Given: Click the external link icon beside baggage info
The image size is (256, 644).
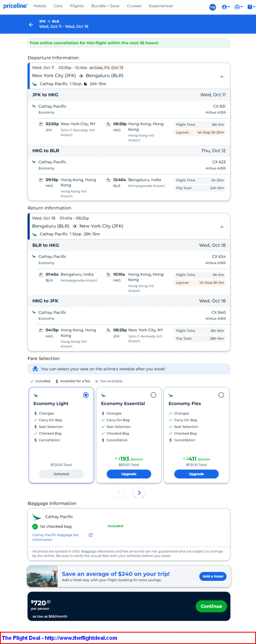Looking at the screenshot, I should [91, 535].
